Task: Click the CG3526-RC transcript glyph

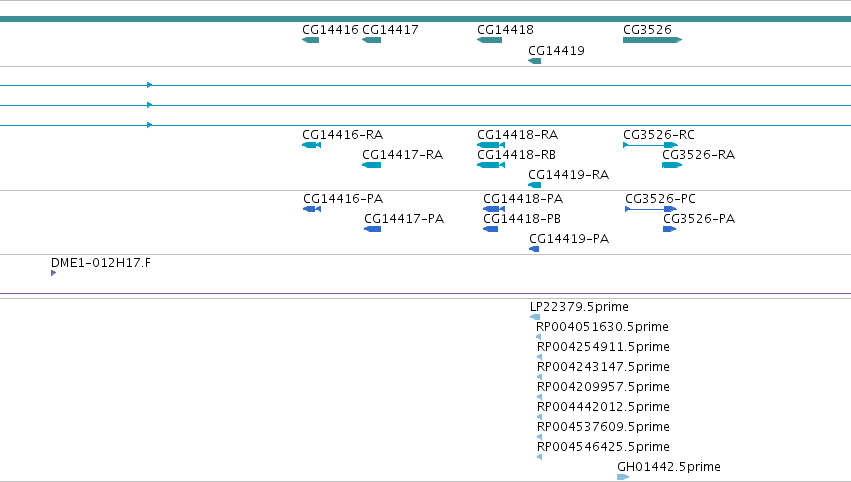Action: [x=650, y=145]
